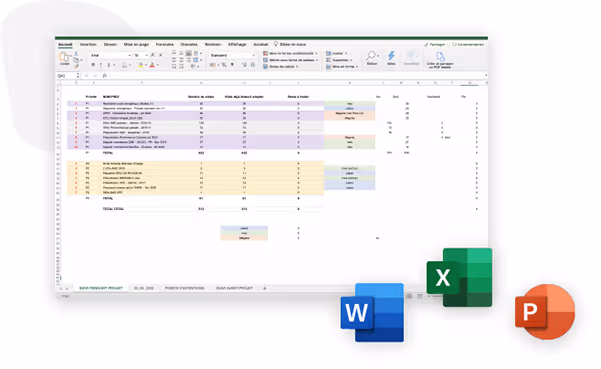Click the normal view icon in status bar

coord(409,296)
